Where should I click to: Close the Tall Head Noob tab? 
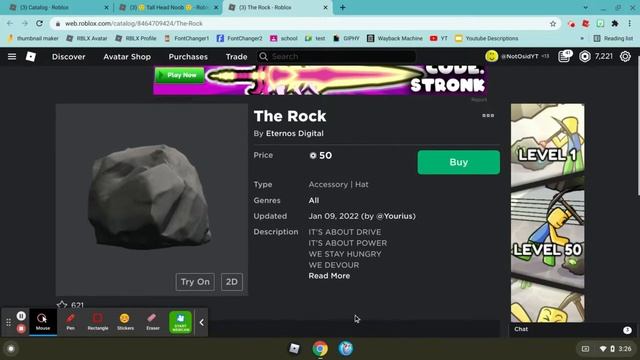(x=216, y=8)
